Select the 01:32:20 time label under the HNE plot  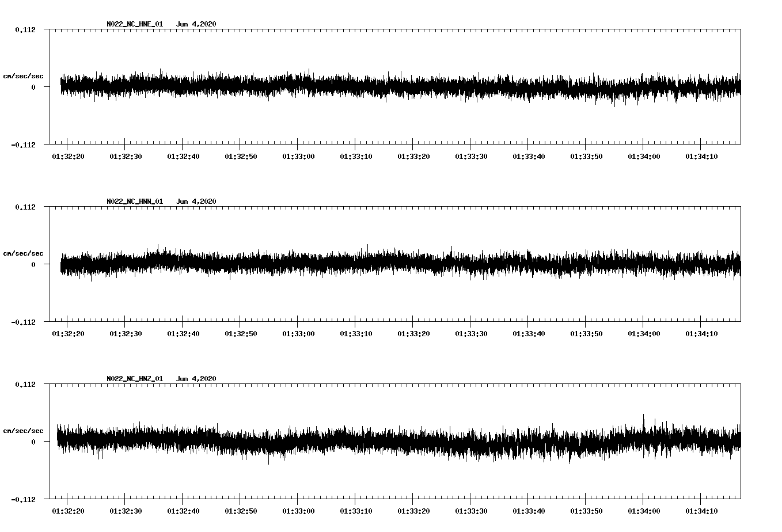(x=68, y=157)
